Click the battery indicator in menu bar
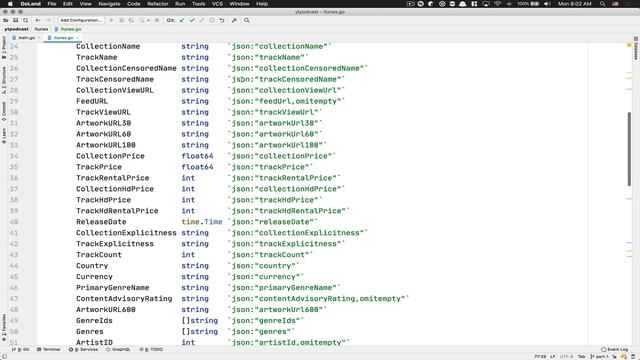The height and width of the screenshot is (360, 640). [529, 4]
